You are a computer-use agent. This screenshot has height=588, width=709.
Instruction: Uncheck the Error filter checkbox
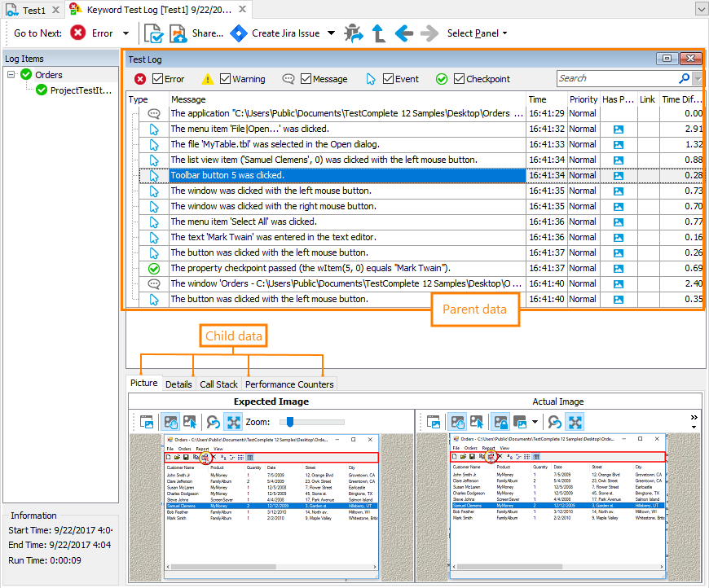(x=157, y=79)
